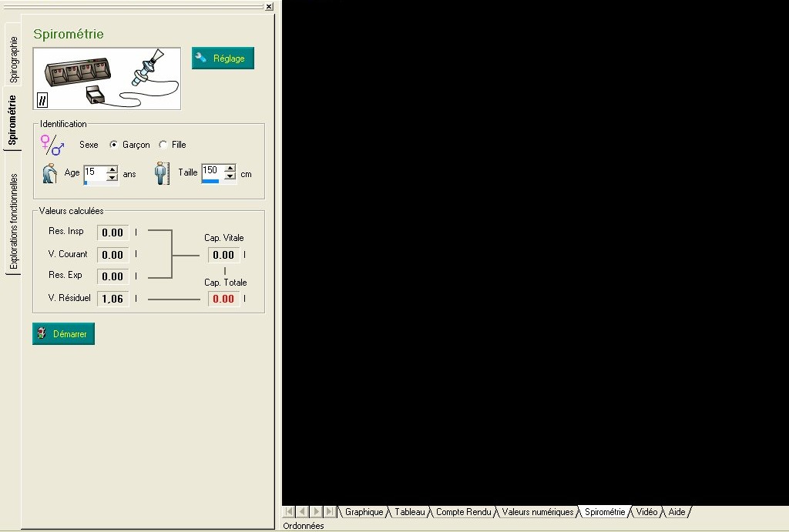Click the male/female gender symbols icon
Viewport: 789px width, 532px height.
tap(52, 145)
